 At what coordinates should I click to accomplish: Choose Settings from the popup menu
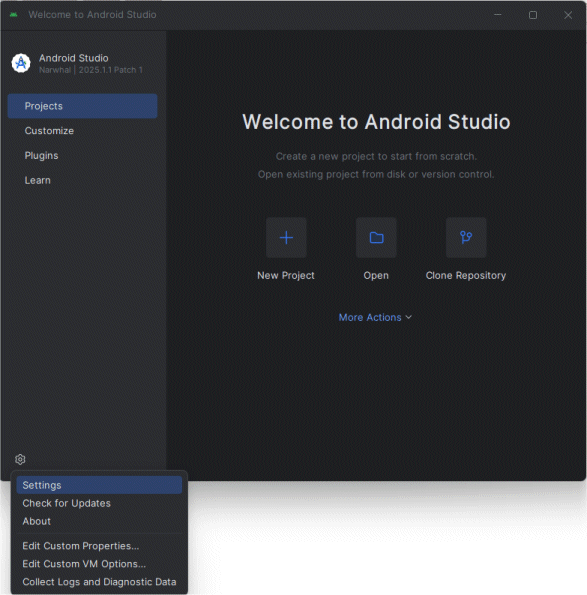pos(99,485)
